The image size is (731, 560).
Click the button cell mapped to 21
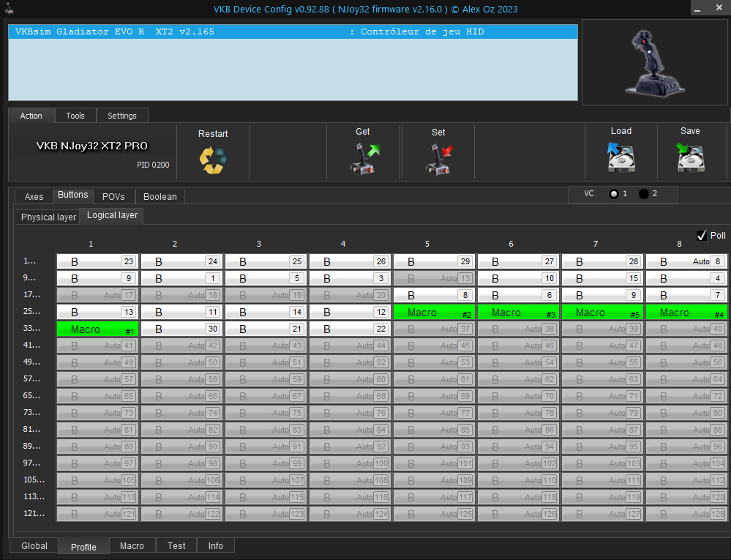[266, 329]
